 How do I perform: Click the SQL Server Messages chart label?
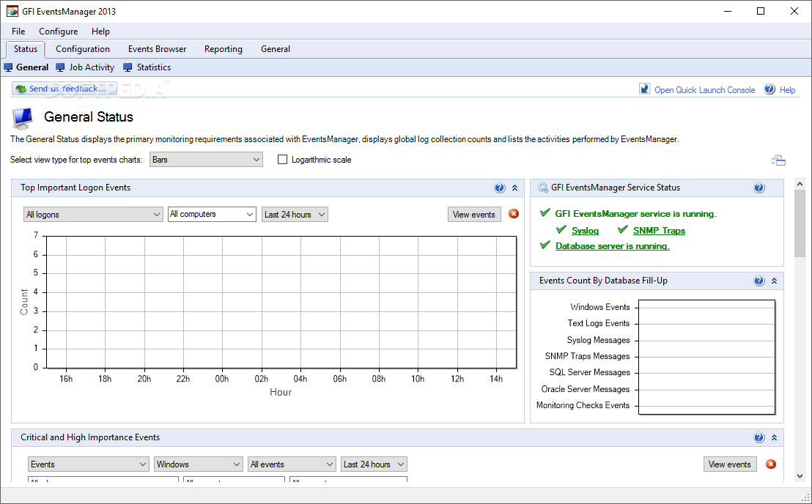coord(589,372)
